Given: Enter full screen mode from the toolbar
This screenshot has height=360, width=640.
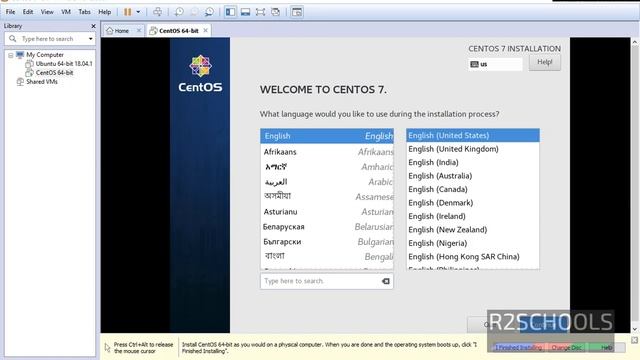Looking at the screenshot, I should click(260, 12).
